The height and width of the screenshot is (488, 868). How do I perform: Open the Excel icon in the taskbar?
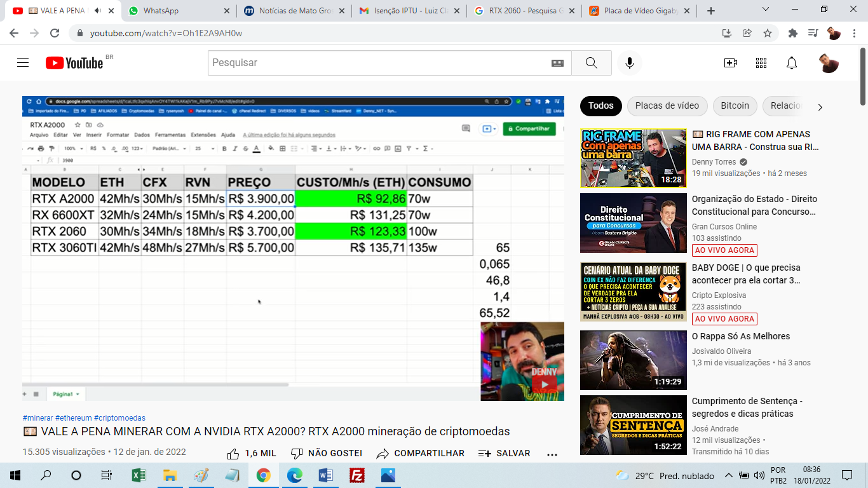pyautogui.click(x=139, y=475)
